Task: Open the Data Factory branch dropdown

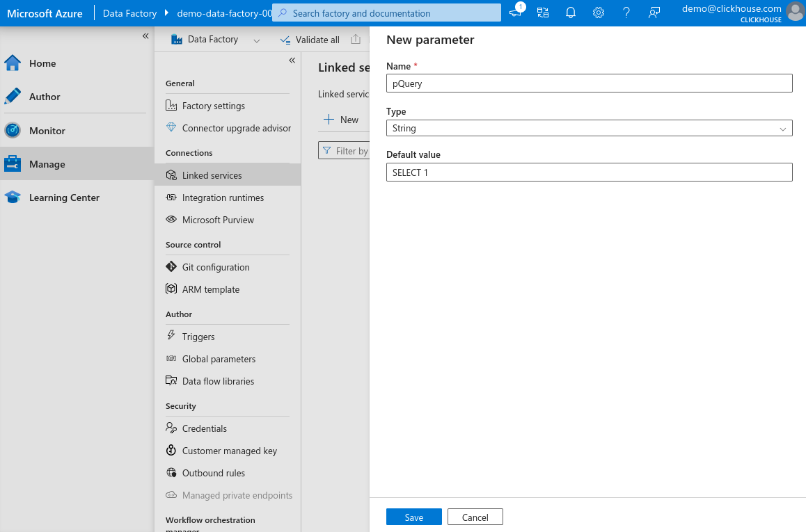Action: (257, 40)
